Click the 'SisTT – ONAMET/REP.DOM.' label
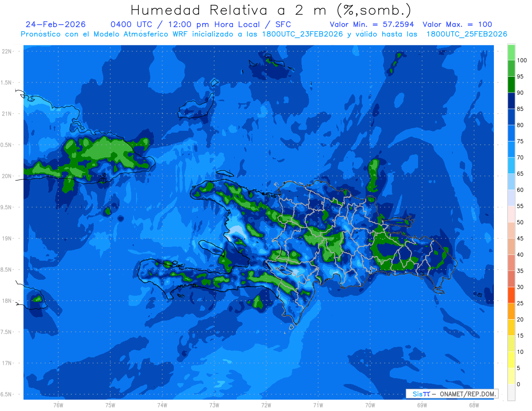 point(452,394)
